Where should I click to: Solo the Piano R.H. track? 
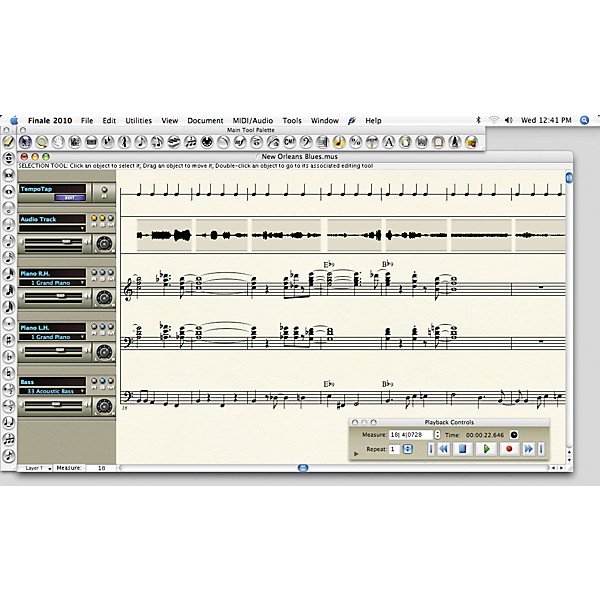pos(102,272)
